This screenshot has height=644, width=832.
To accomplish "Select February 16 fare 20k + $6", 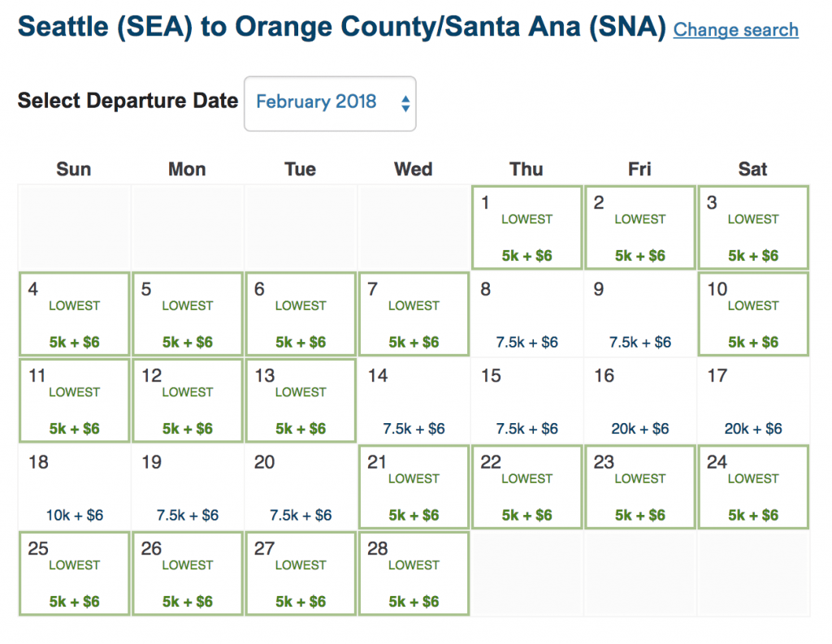I will tap(639, 401).
